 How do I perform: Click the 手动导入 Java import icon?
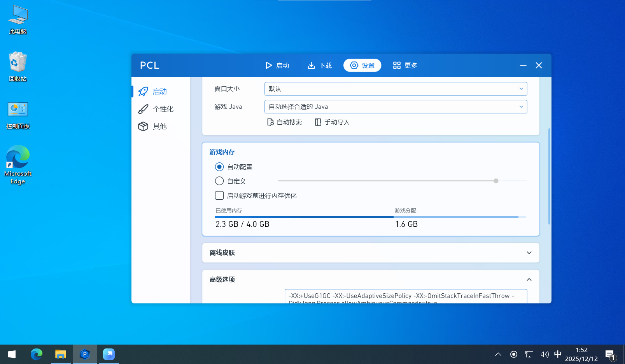(318, 122)
